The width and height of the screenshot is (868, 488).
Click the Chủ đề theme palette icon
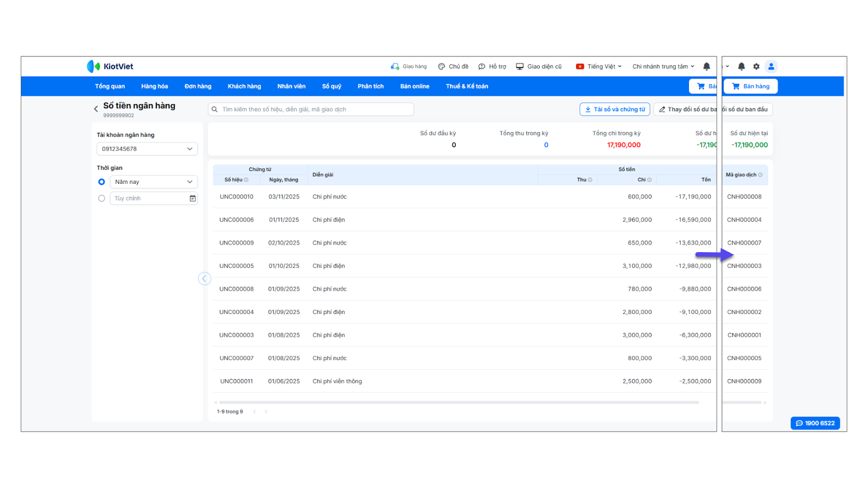coord(442,67)
